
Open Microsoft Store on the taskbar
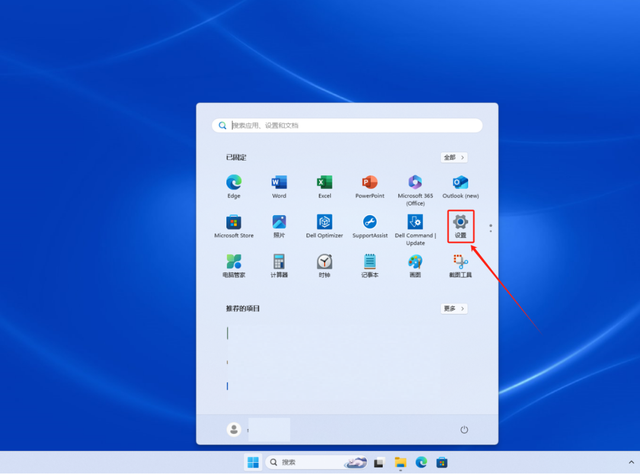pos(442,462)
